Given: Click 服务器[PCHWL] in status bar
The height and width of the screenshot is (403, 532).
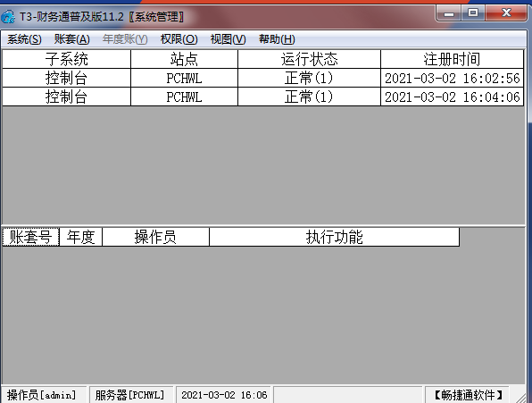Looking at the screenshot, I should pos(130,395).
